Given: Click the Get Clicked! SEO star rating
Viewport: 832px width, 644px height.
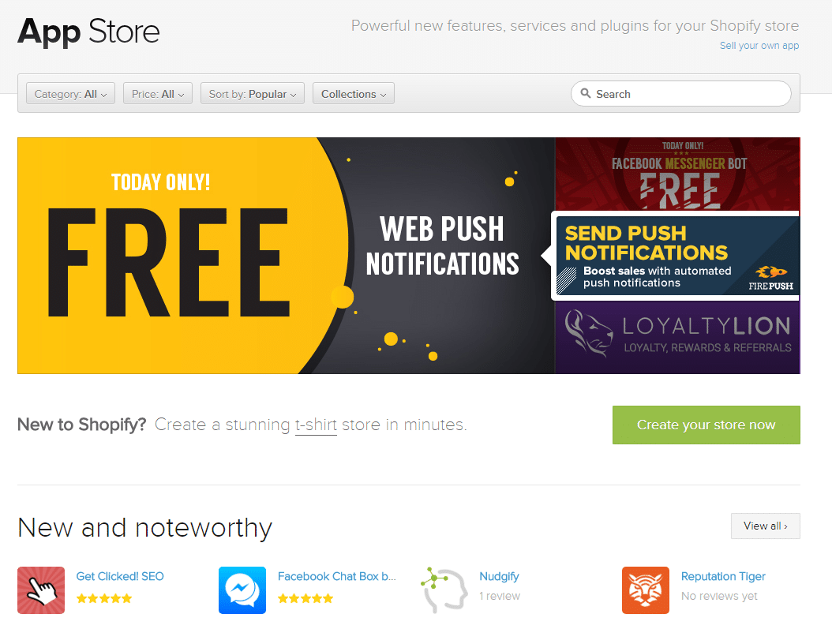Looking at the screenshot, I should point(104,598).
